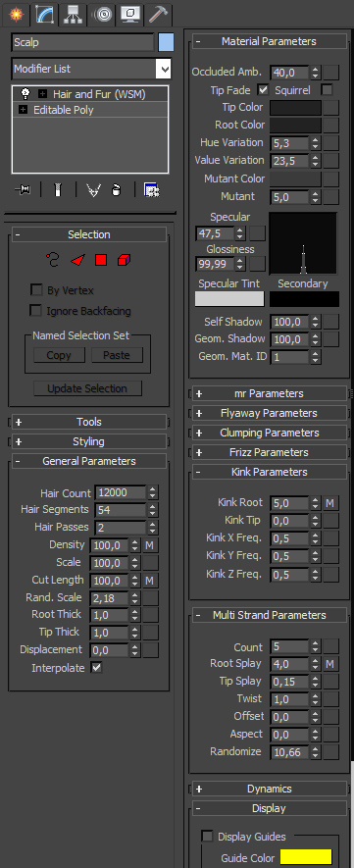Click the Occluded Amb. map button
The width and height of the screenshot is (354, 868).
click(x=330, y=72)
